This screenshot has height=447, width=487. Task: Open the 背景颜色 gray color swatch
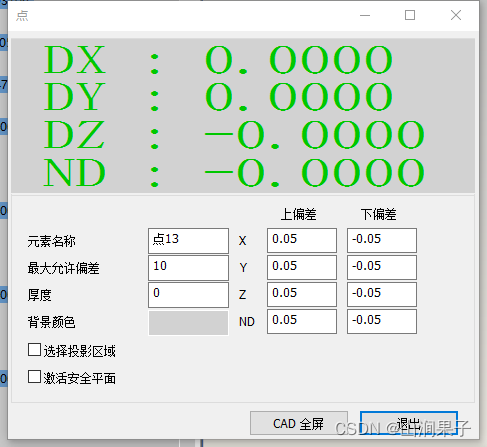188,323
